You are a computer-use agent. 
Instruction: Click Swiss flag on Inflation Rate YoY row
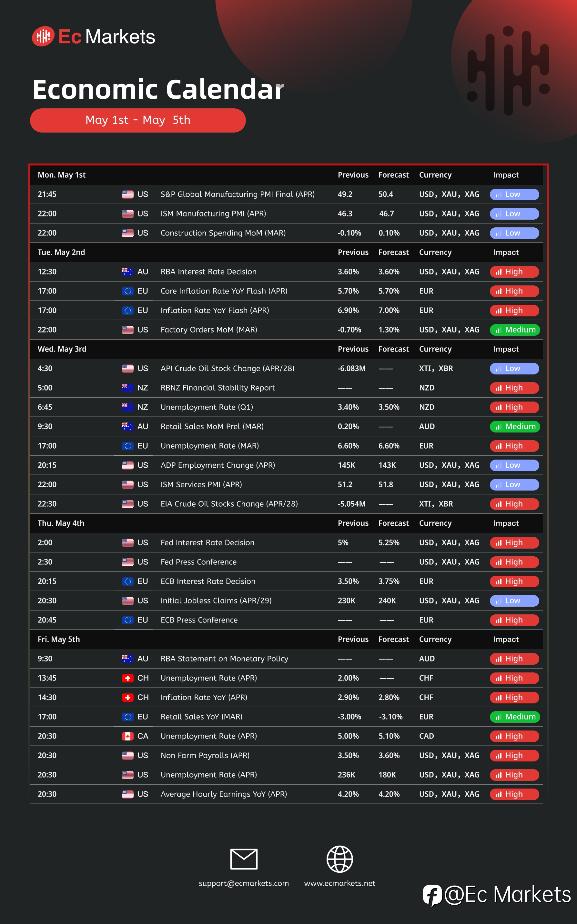click(127, 698)
